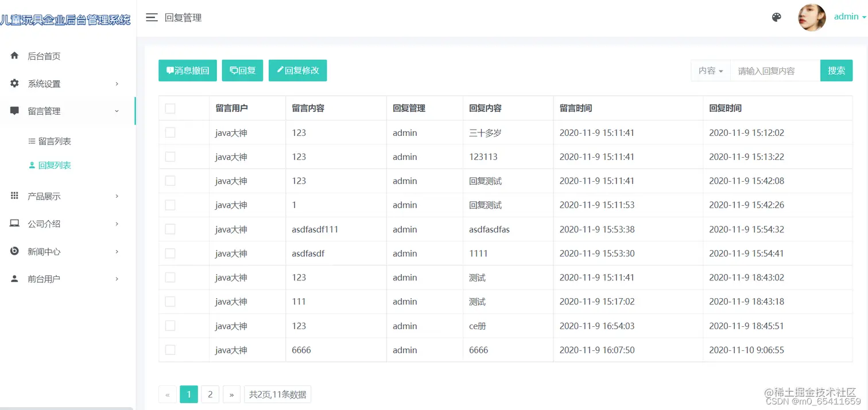The width and height of the screenshot is (868, 410).
Task: Collapse the 留言管理 menu chevron
Action: point(117,111)
